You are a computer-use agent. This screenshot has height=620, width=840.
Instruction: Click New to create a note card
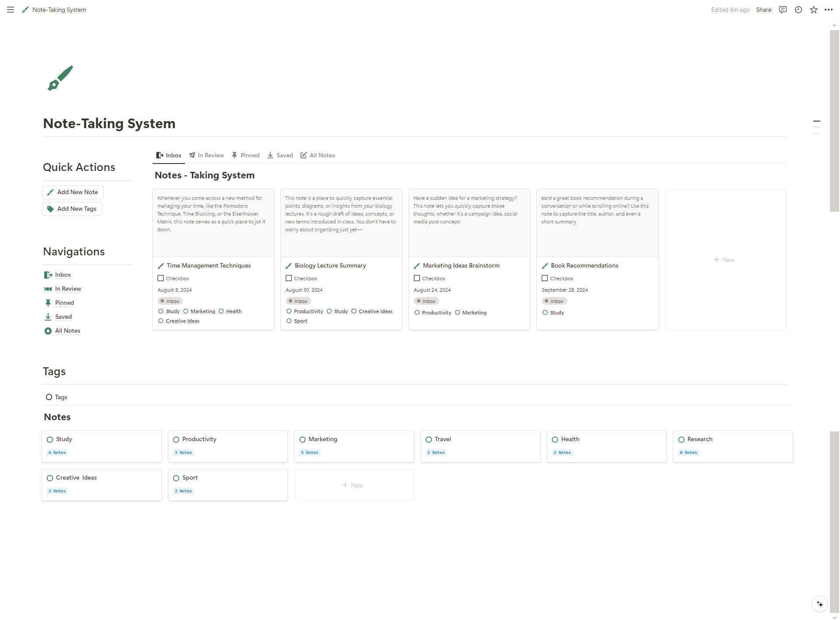coord(724,259)
